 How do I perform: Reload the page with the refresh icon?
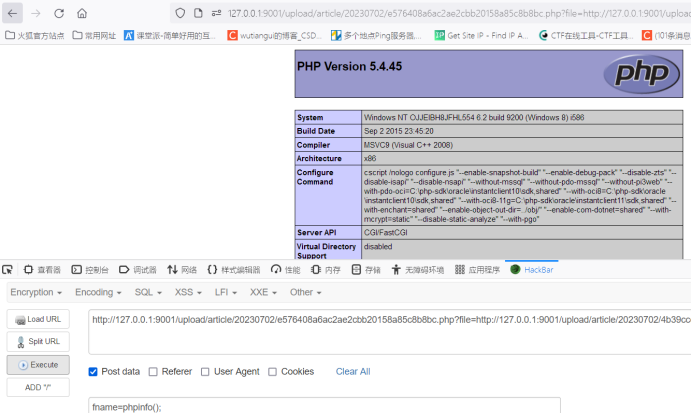[x=59, y=13]
